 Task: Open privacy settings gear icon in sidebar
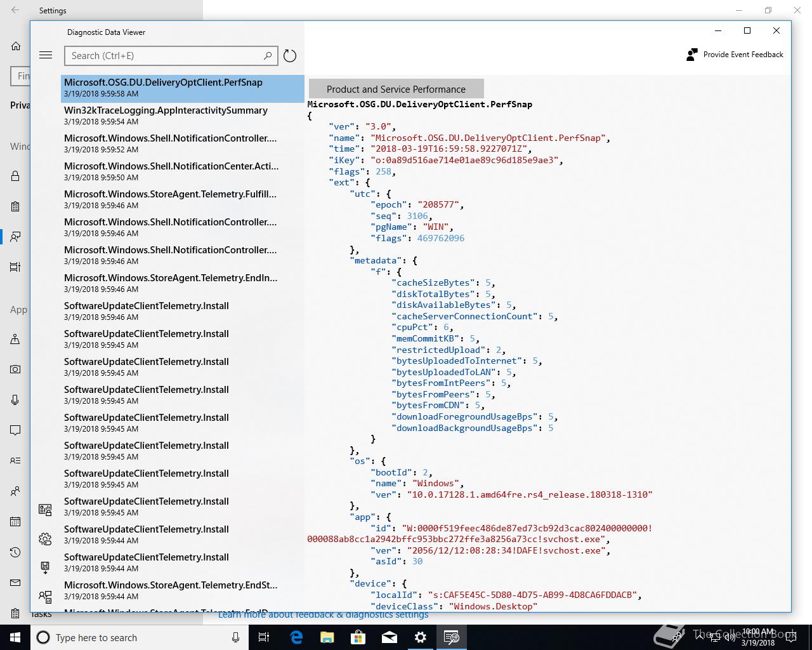(45, 539)
